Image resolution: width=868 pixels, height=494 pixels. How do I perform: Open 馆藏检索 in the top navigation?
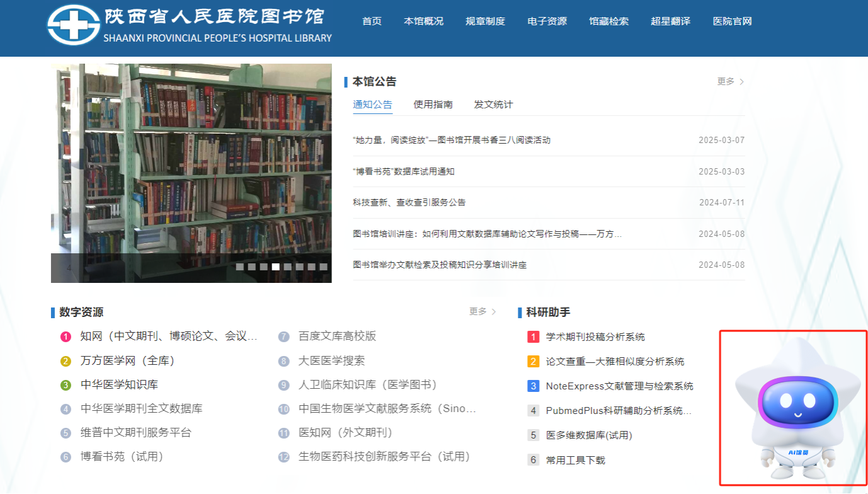[x=608, y=21]
